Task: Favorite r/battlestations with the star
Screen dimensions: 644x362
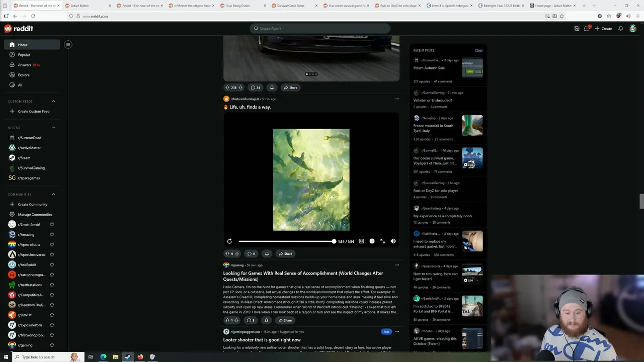Action: point(52,285)
